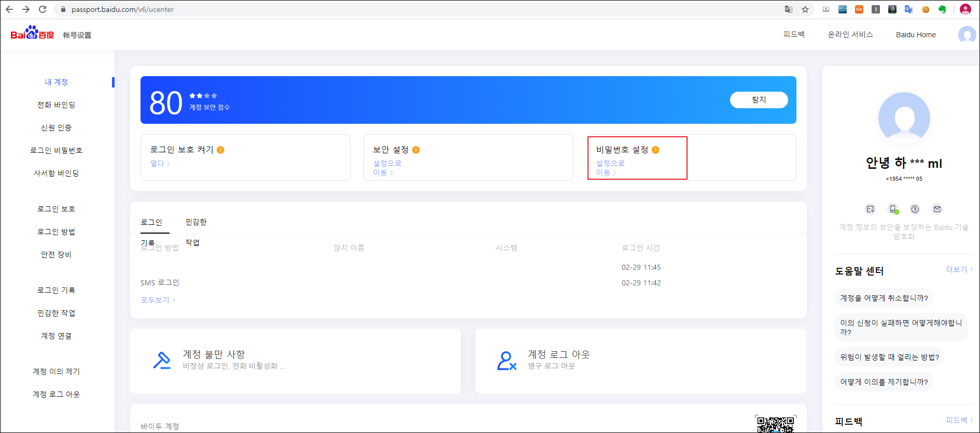The height and width of the screenshot is (433, 980).
Task: Click the browser back arrow
Action: click(9, 9)
